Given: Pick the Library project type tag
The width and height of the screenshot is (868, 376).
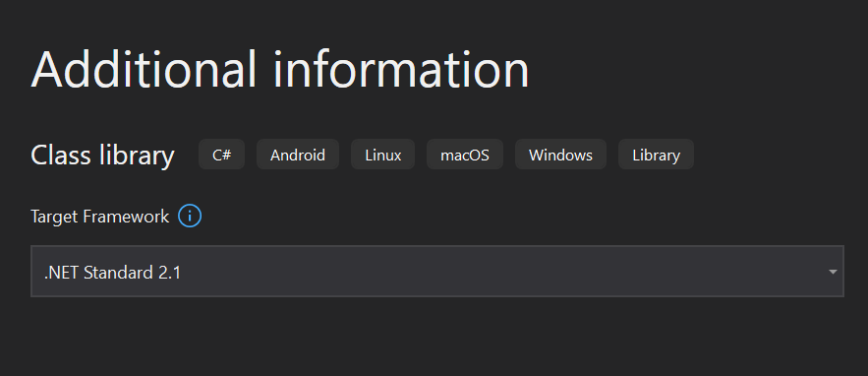Looking at the screenshot, I should pyautogui.click(x=656, y=155).
